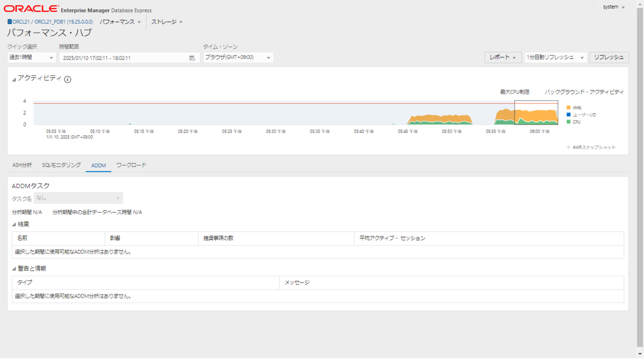The height and width of the screenshot is (362, 644).
Task: Click the blue ユーザーI/O legend swatch
Action: pos(568,114)
